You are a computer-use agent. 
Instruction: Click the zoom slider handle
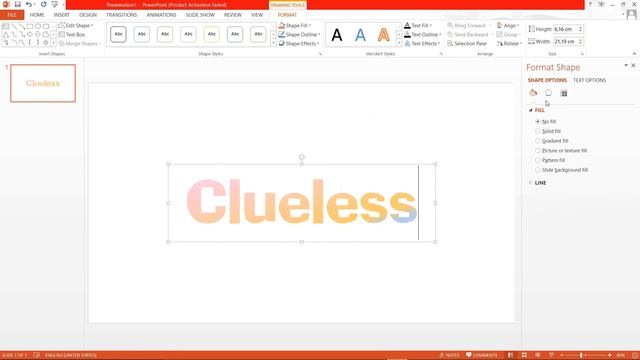coord(581,356)
